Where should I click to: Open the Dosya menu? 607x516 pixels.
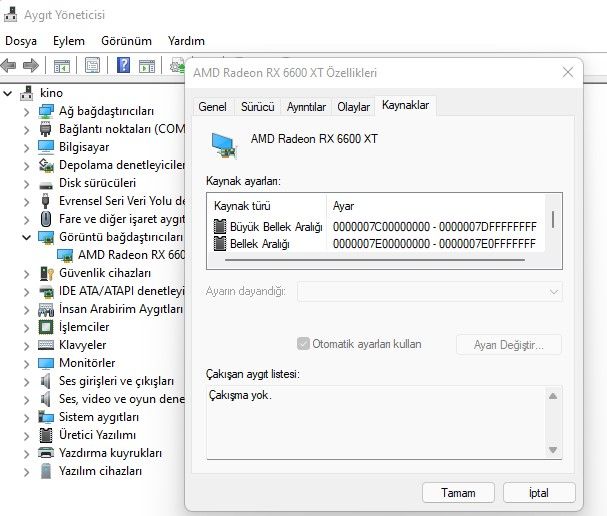[21, 41]
